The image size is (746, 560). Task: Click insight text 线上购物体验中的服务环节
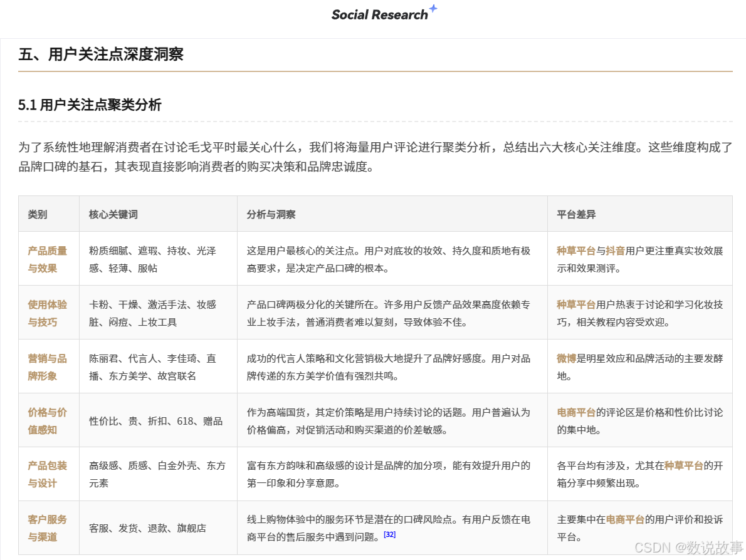click(x=388, y=527)
